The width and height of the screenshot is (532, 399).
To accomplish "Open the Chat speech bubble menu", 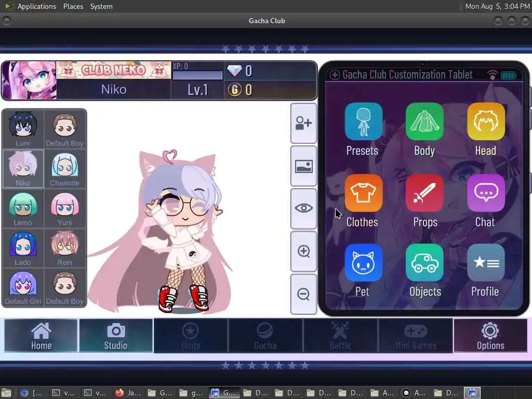I will click(x=486, y=193).
